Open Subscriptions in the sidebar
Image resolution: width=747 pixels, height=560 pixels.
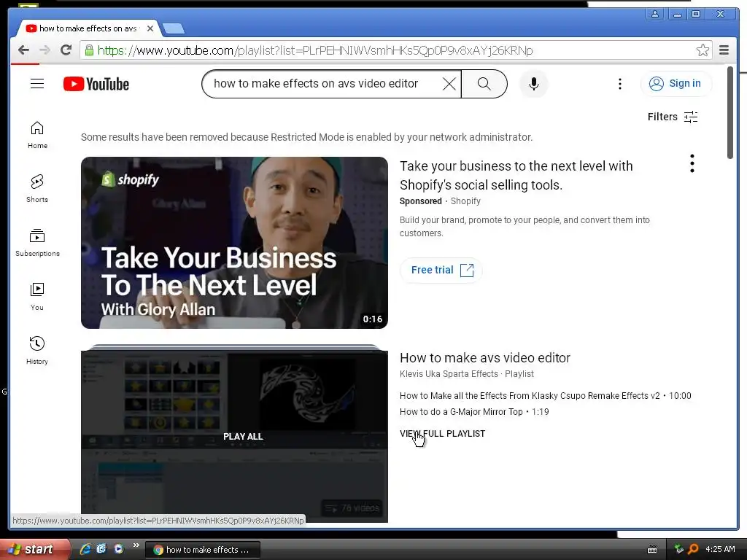tap(37, 243)
